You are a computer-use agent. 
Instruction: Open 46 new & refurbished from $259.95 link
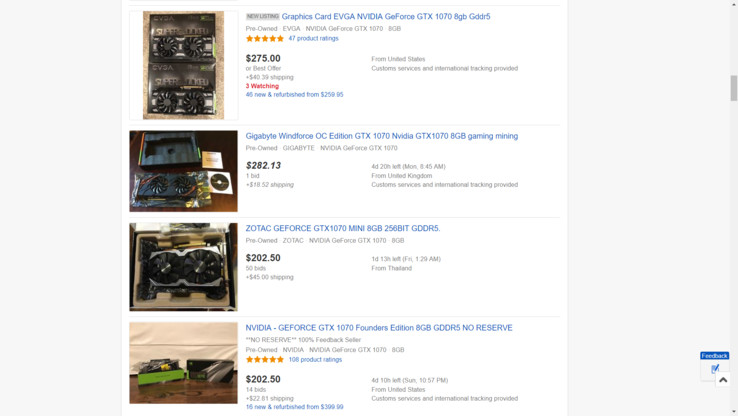click(295, 95)
